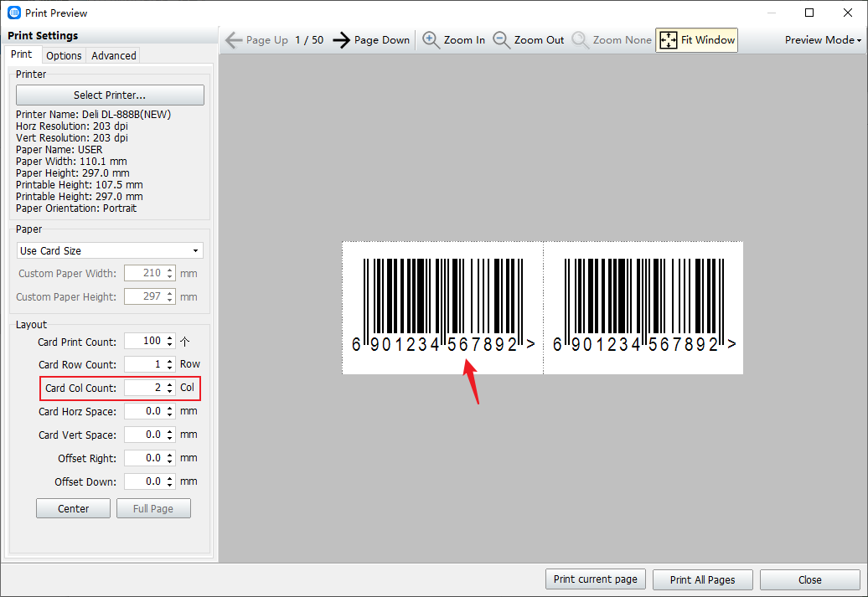Click the Print Preview app icon
868x597 pixels.
pyautogui.click(x=14, y=13)
